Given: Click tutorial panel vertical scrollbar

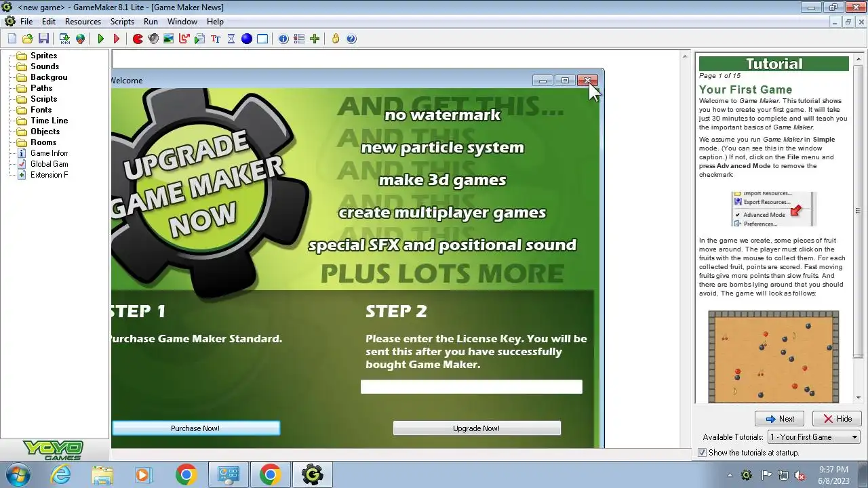Looking at the screenshot, I should point(857,228).
